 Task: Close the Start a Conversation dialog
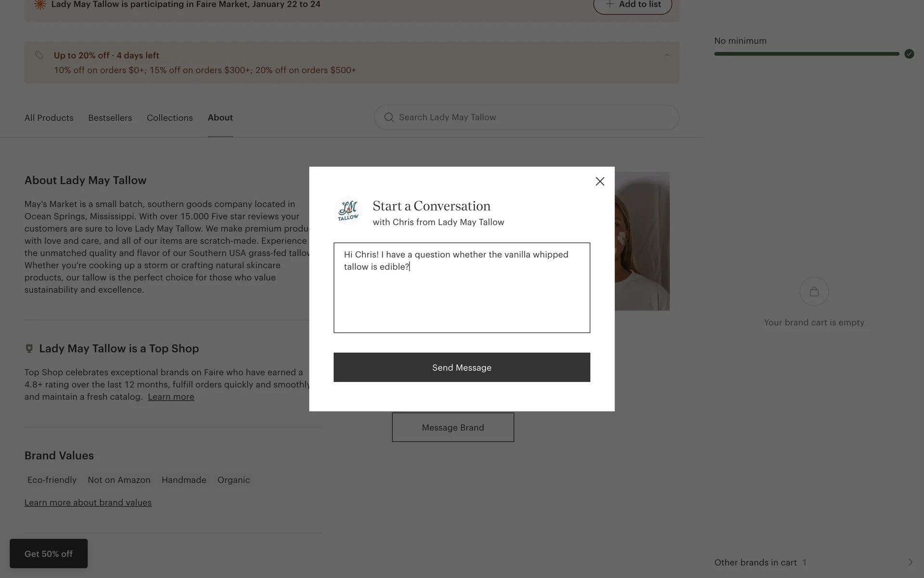(x=600, y=182)
